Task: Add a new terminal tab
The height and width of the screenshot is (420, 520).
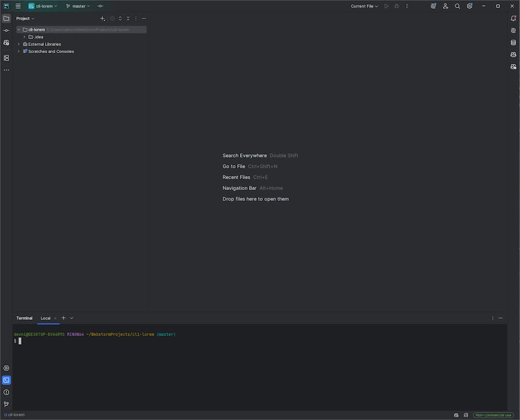Action: click(x=63, y=318)
